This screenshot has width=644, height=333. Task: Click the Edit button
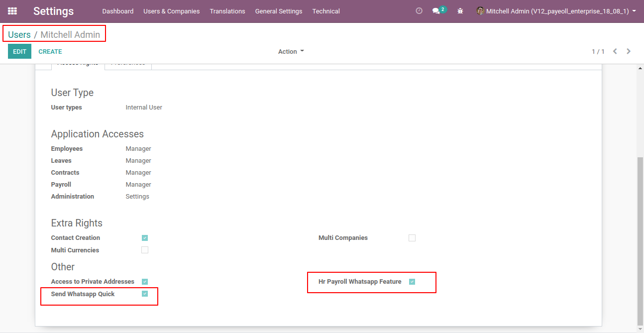pyautogui.click(x=19, y=51)
